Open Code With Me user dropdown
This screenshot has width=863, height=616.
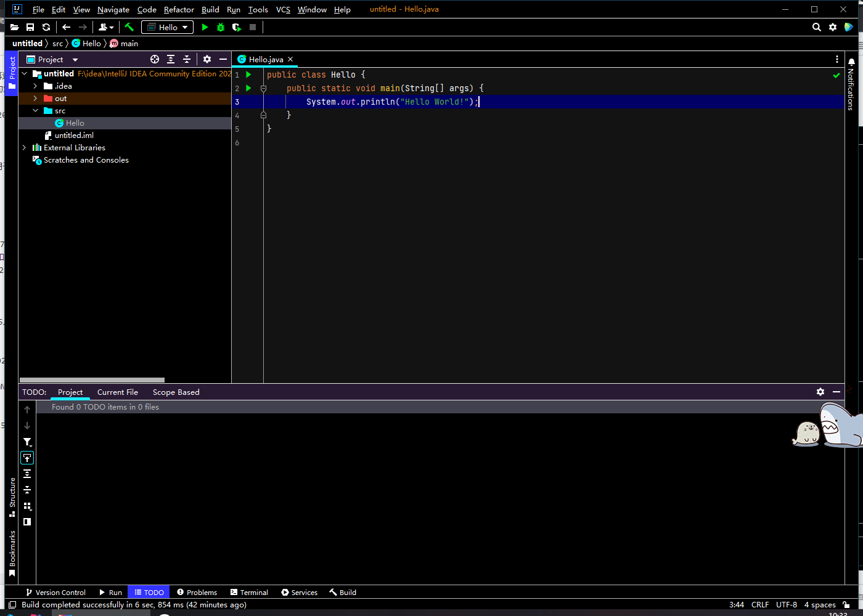[x=106, y=27]
